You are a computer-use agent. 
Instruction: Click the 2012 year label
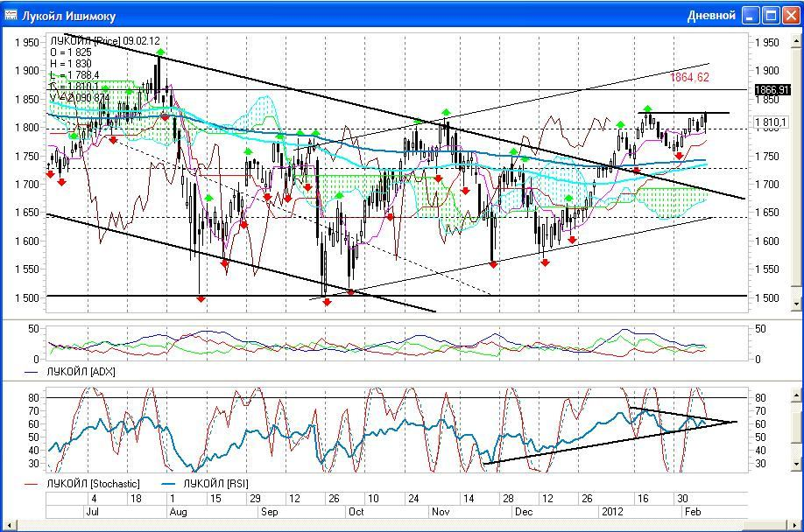[x=612, y=512]
